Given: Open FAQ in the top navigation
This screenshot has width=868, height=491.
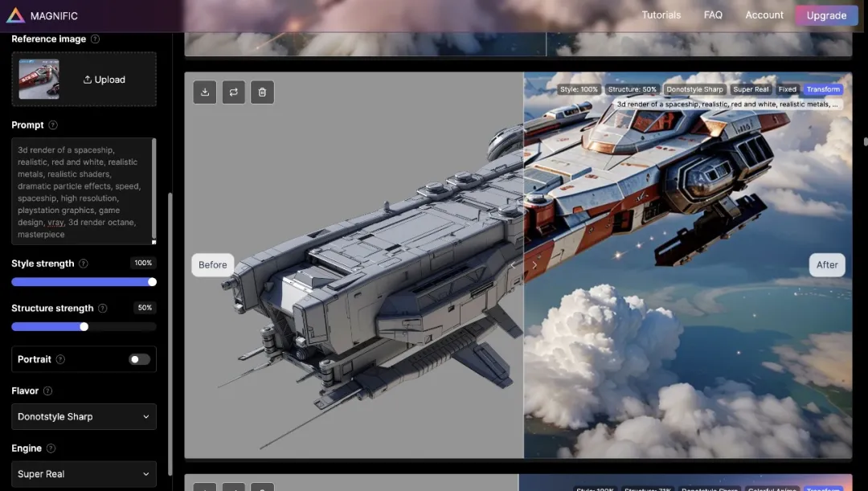Looking at the screenshot, I should [x=713, y=15].
